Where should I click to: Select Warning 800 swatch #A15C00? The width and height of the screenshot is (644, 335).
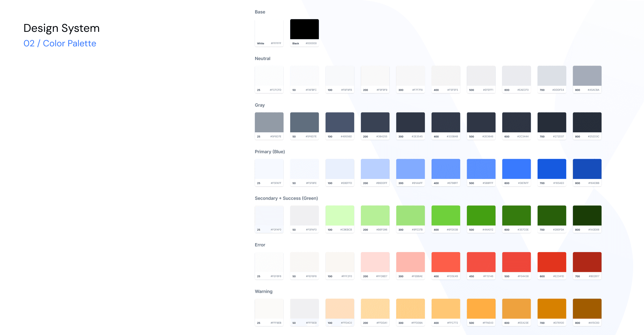(x=587, y=309)
